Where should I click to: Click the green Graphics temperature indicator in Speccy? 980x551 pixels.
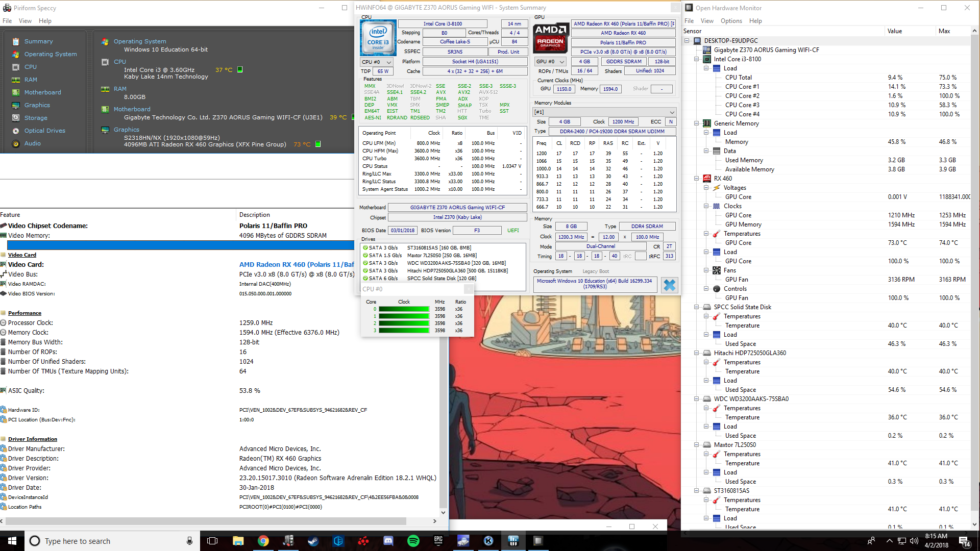[318, 144]
